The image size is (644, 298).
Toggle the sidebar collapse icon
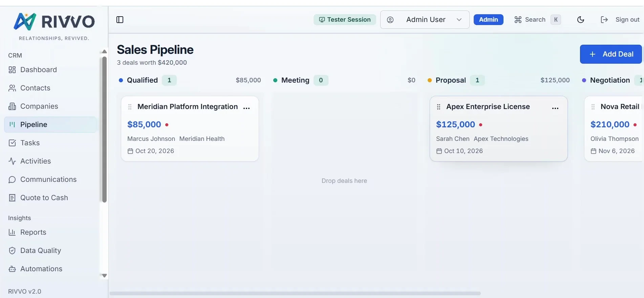coord(120,20)
